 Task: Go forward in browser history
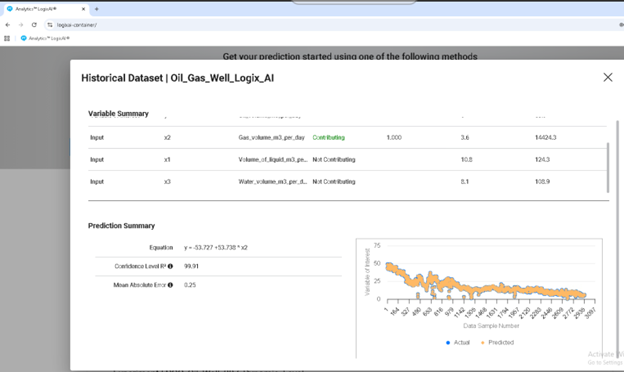coord(21,25)
